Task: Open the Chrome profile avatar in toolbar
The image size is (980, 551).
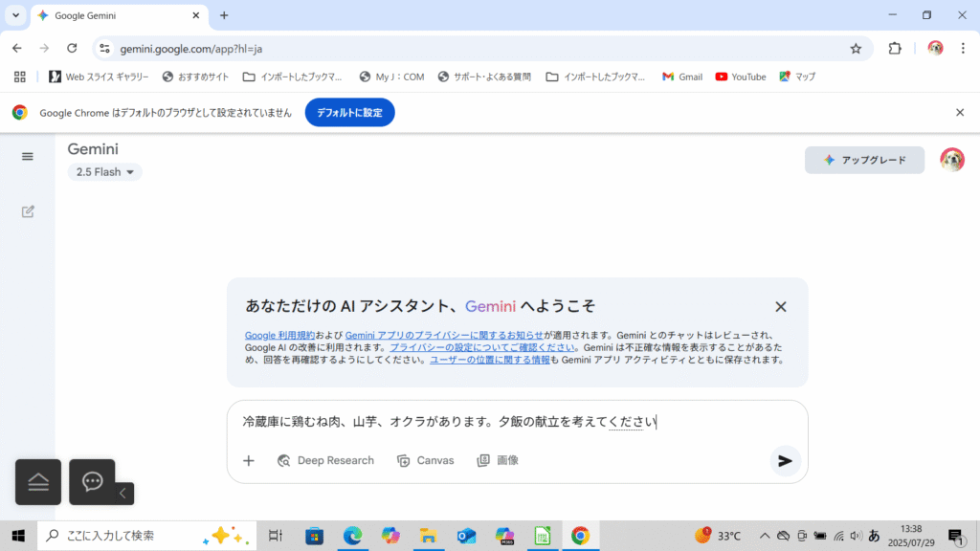Action: click(x=935, y=48)
